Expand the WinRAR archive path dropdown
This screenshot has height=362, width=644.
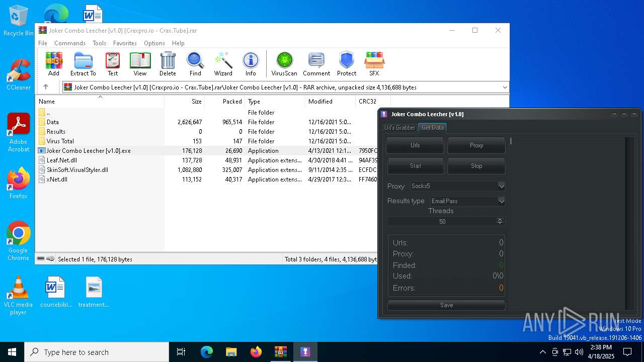(505, 87)
